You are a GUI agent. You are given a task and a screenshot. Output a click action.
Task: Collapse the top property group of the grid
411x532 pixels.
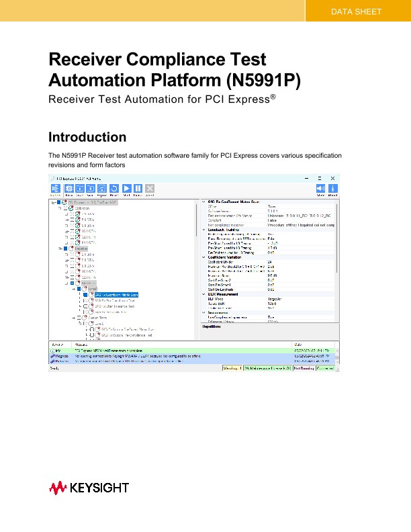(x=203, y=202)
